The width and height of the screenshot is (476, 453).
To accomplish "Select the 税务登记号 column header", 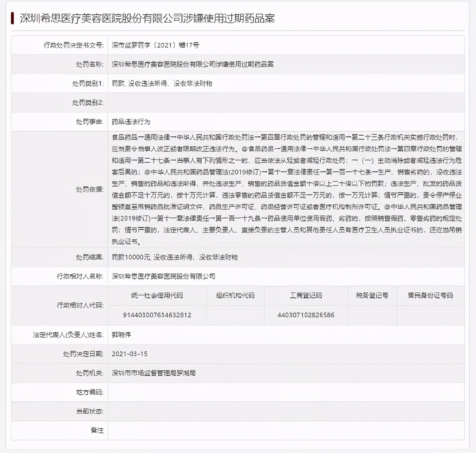I will (372, 295).
